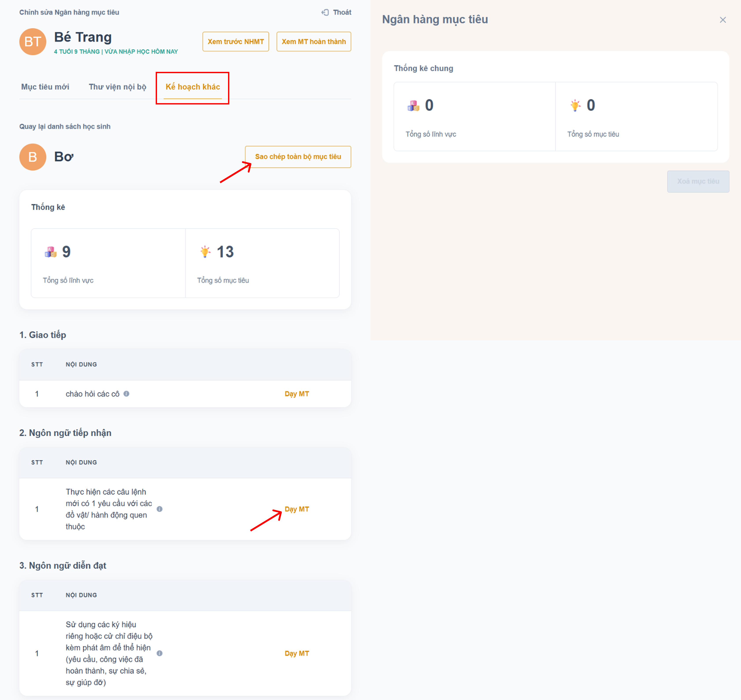
Task: Open the Thư viện nội bộ tab
Action: pyautogui.click(x=117, y=87)
